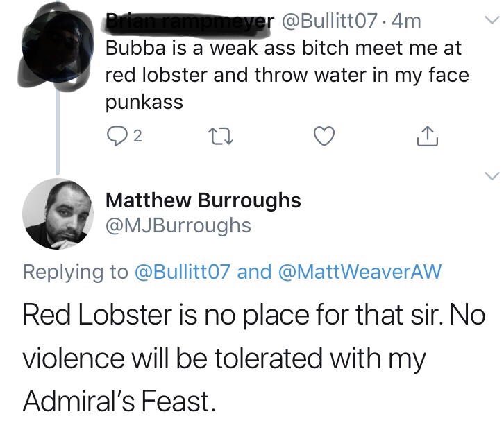The height and width of the screenshot is (448, 504).
Task: Click the crossed-out Brian rampmeyer name
Action: pos(189,22)
